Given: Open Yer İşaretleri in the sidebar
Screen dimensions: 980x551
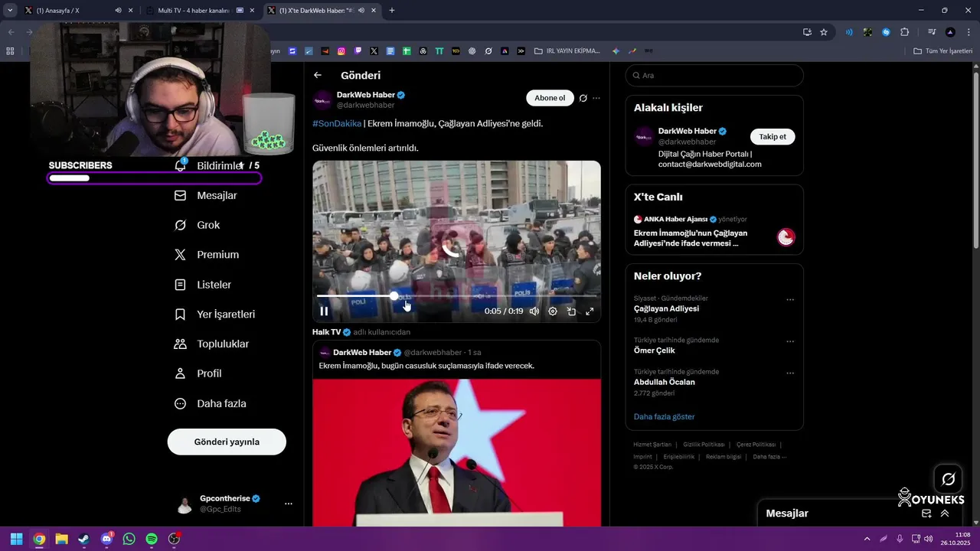Looking at the screenshot, I should [x=215, y=315].
